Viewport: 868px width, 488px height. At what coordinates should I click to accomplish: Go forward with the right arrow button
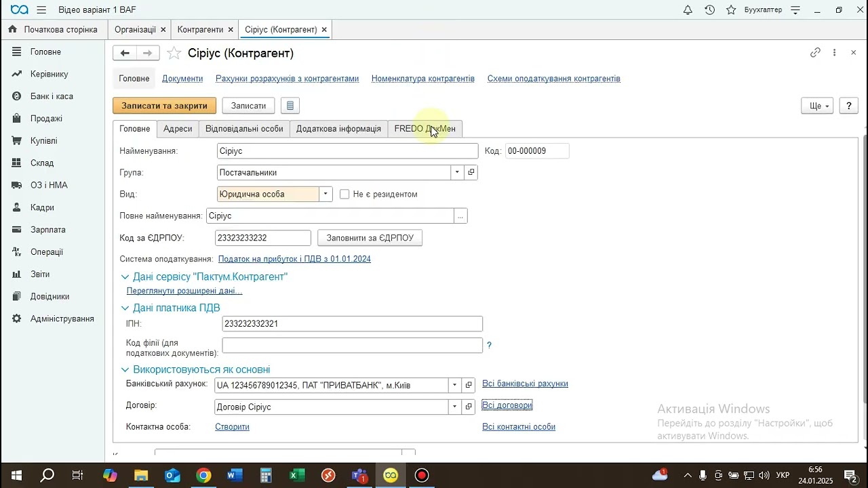pos(148,53)
